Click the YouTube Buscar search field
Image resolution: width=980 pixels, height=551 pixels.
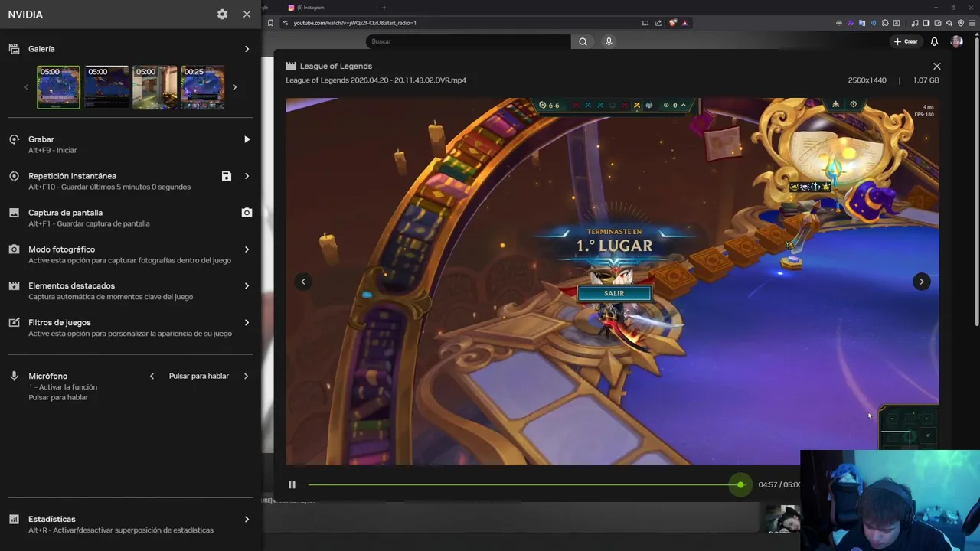(x=468, y=41)
